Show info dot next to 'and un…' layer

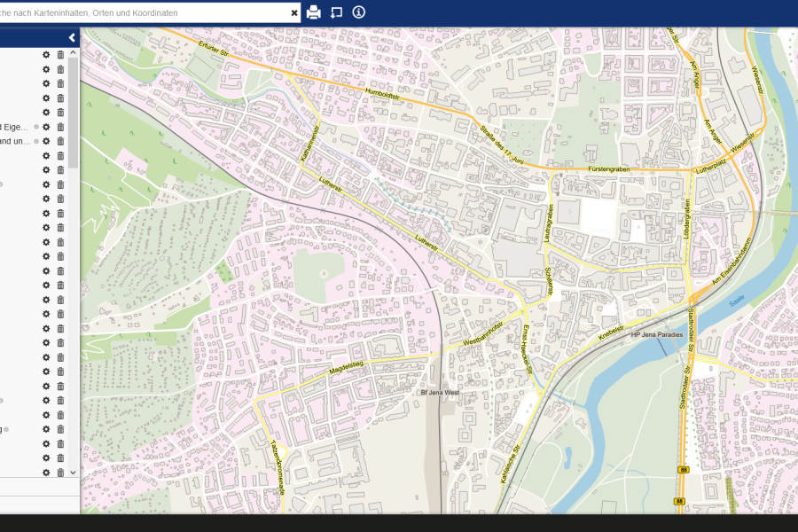pyautogui.click(x=36, y=141)
